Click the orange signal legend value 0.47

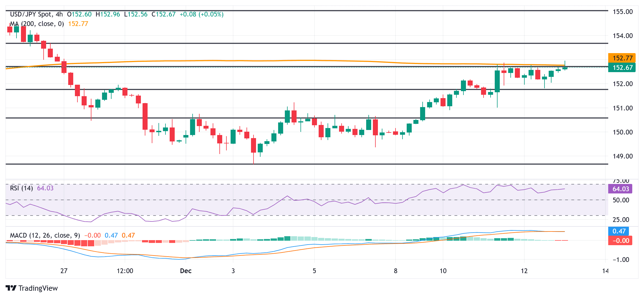pyautogui.click(x=128, y=235)
